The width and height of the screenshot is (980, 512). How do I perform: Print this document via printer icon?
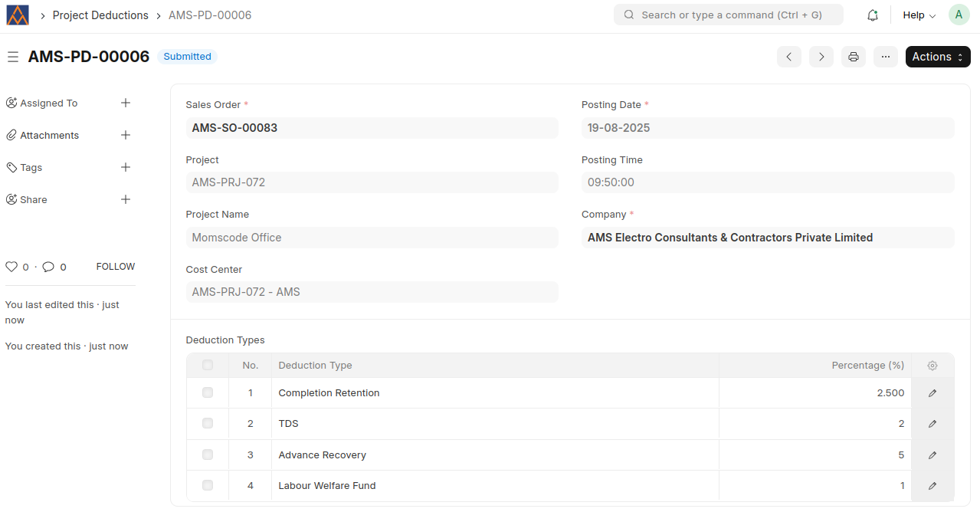point(854,57)
